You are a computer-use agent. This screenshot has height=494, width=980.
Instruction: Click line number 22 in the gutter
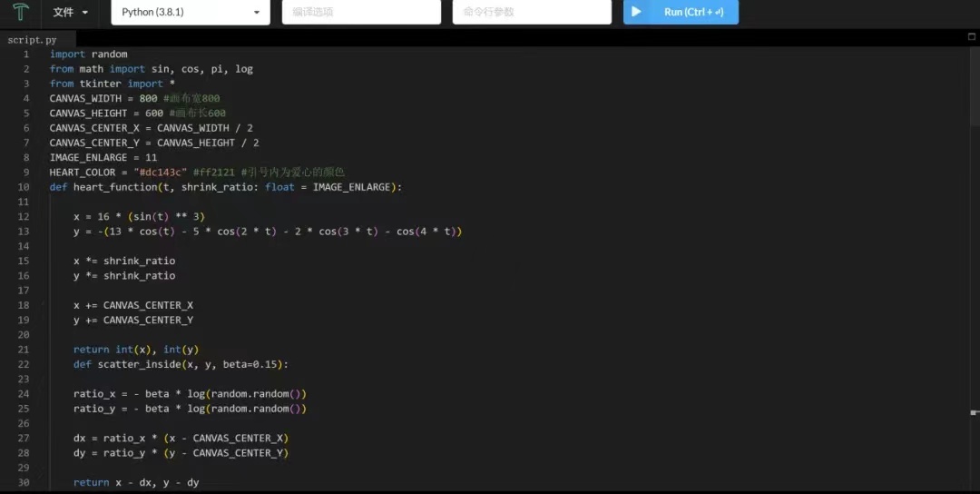(24, 364)
